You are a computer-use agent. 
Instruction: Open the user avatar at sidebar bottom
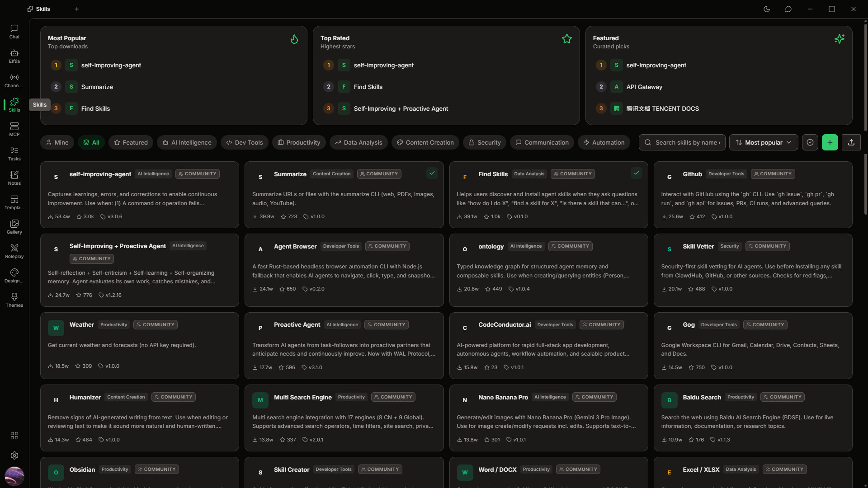click(14, 476)
